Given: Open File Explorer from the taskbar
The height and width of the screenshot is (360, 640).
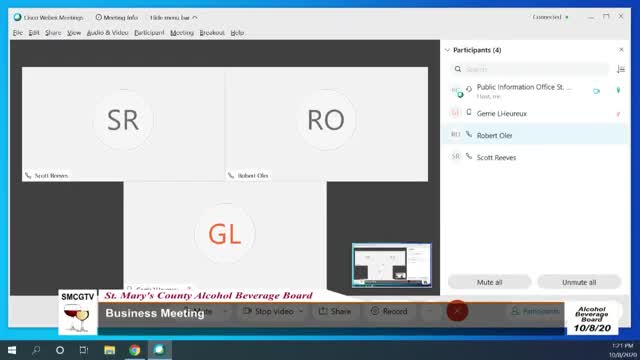Looking at the screenshot, I should point(109,350).
